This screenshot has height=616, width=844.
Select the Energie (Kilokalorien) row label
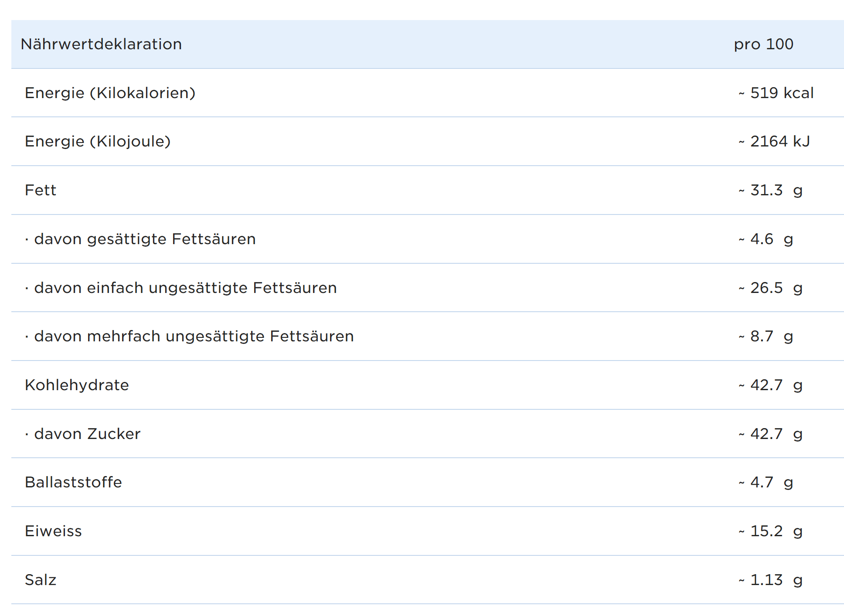(x=110, y=93)
